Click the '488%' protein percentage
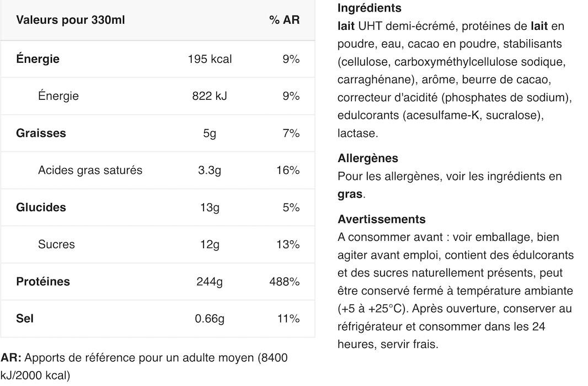This screenshot has width=588, height=386. tap(284, 281)
